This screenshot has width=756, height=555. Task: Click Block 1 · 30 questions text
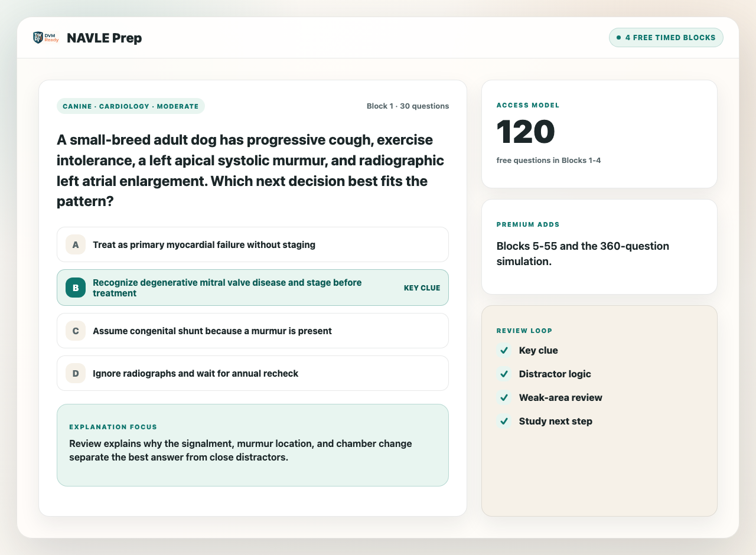click(x=408, y=106)
